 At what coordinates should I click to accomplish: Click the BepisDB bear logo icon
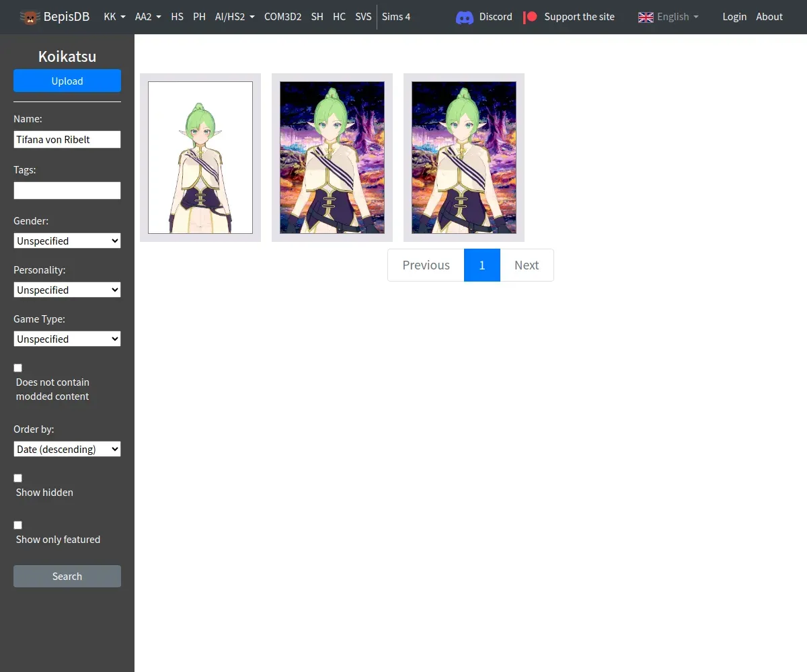coord(30,17)
